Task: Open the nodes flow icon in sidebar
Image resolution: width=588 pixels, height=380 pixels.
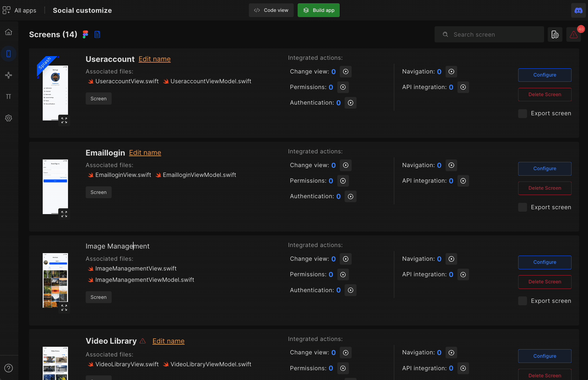Action: click(9, 75)
